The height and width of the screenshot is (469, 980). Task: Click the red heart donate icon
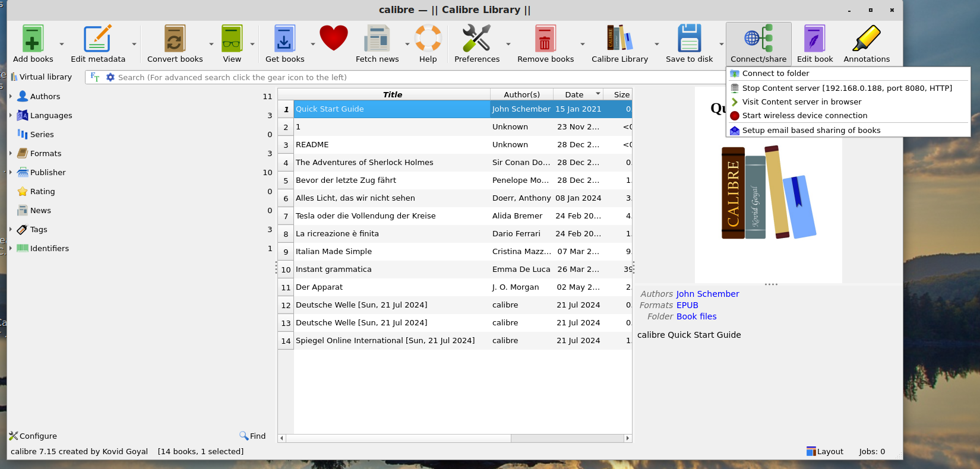(x=334, y=38)
